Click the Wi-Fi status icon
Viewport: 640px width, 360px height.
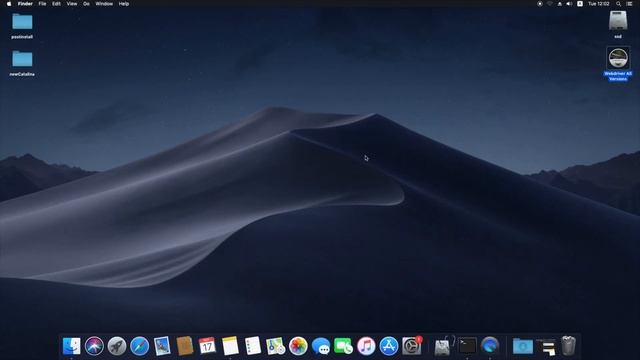tap(550, 4)
